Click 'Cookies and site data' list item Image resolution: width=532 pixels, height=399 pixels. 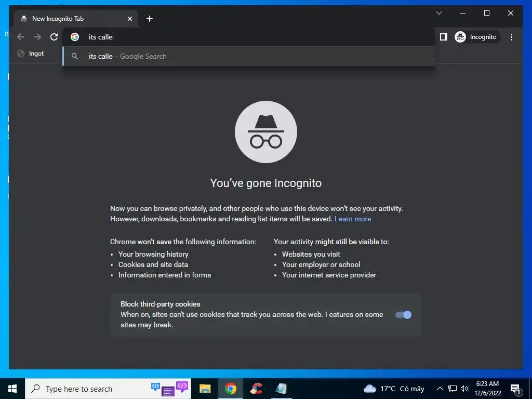[x=153, y=264]
